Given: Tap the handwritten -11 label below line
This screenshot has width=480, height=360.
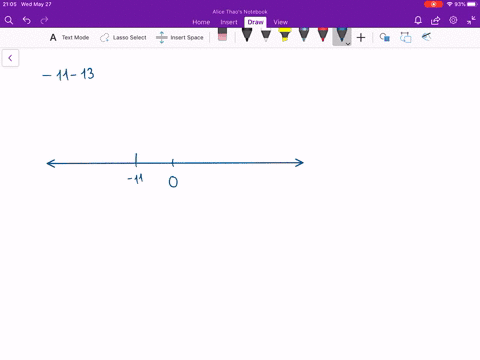Looking at the screenshot, I should pos(135,179).
